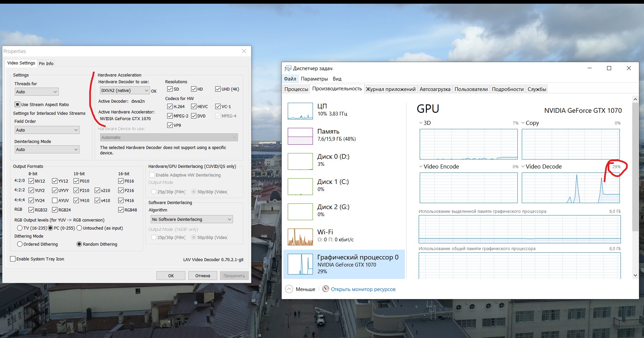Select the Память memory graph thumbnail

pyautogui.click(x=300, y=136)
